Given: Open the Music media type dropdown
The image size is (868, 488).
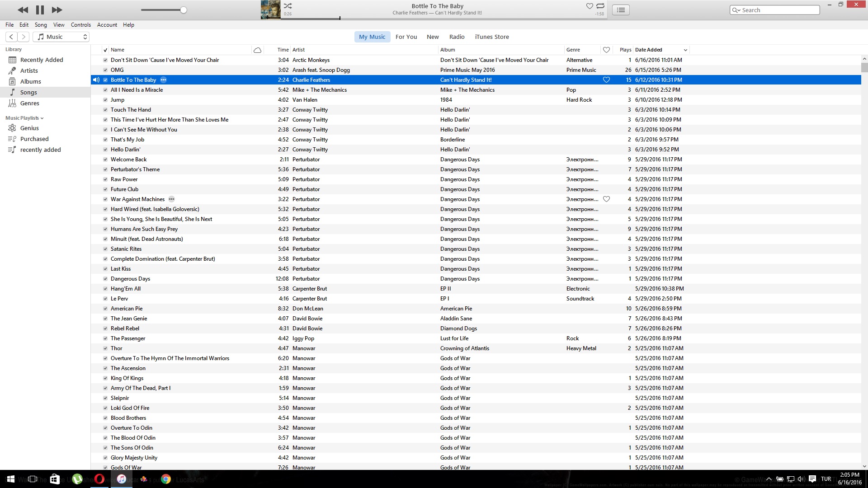Looking at the screenshot, I should point(61,37).
